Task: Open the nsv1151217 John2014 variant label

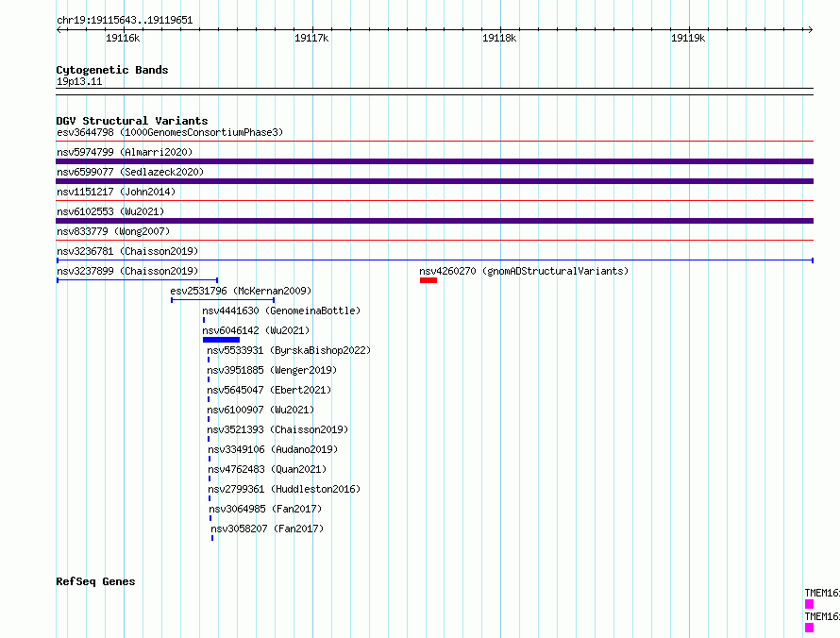Action: point(116,192)
